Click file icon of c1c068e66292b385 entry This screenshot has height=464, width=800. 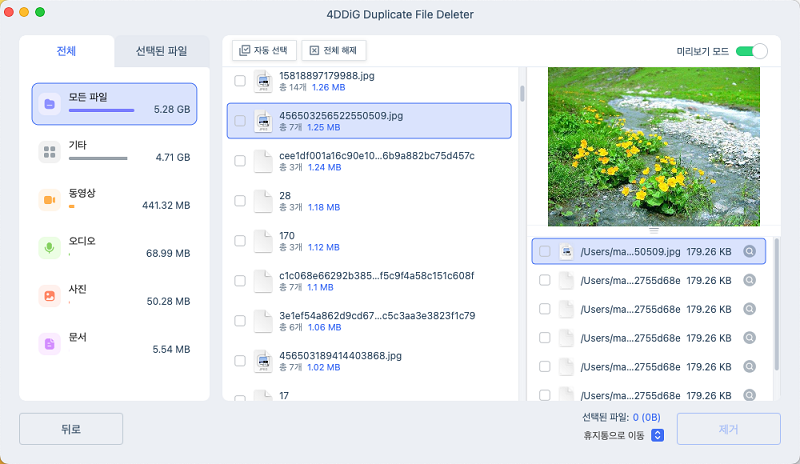(263, 281)
